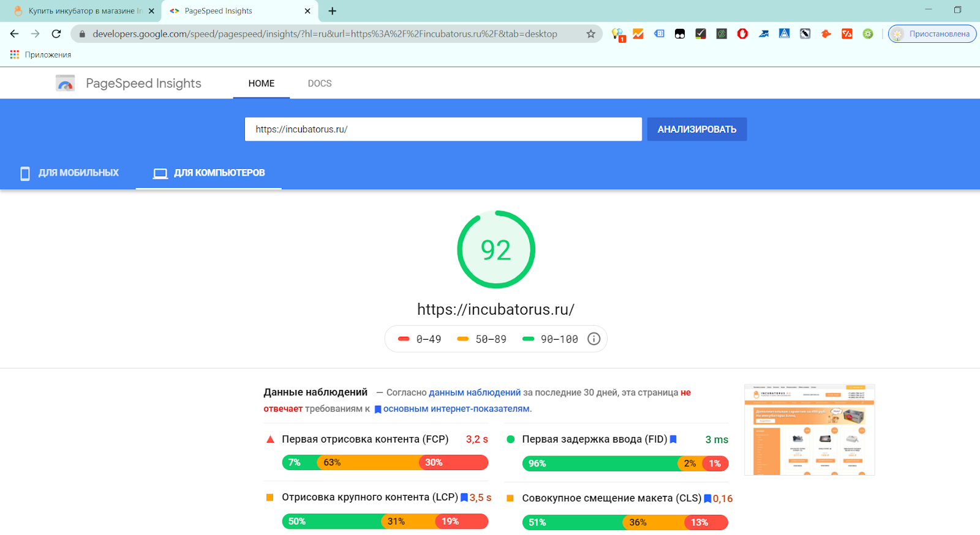Click the FCP distribution bar

coord(385,462)
